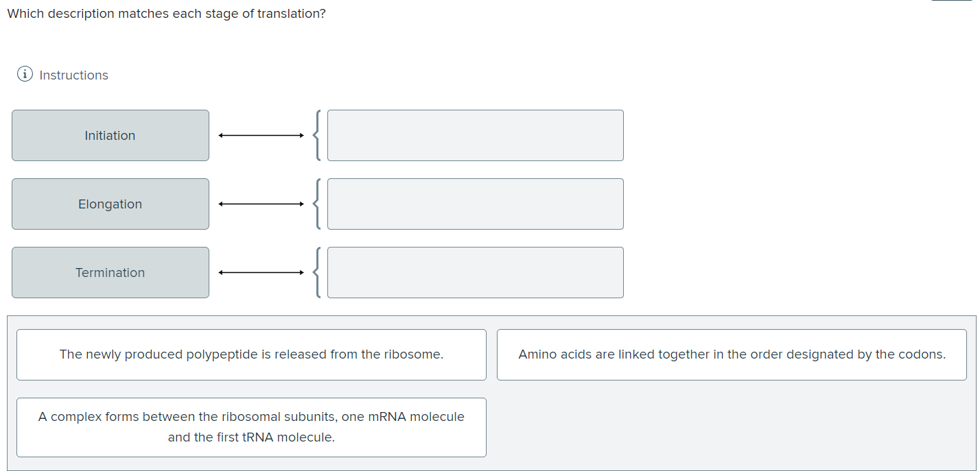Image resolution: width=980 pixels, height=471 pixels.
Task: Click the answer bank panel background
Action: click(732, 426)
